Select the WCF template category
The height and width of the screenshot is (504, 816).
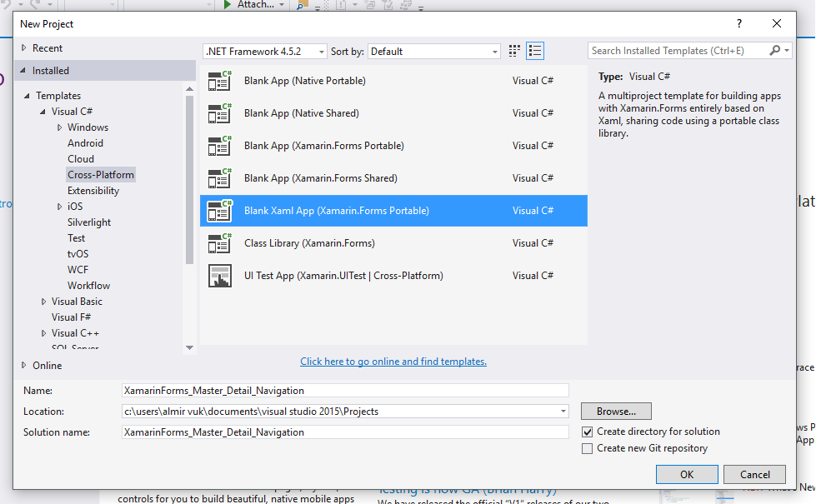[78, 270]
